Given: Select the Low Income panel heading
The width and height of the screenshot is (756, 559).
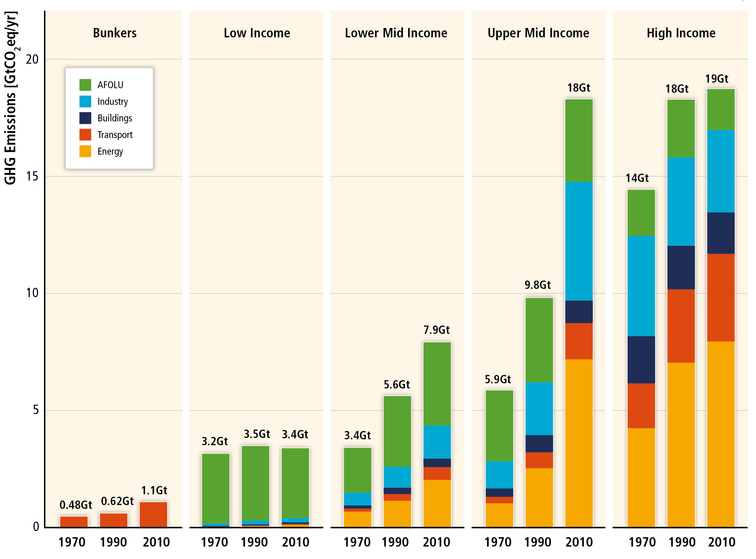Looking at the screenshot, I should pos(257,33).
